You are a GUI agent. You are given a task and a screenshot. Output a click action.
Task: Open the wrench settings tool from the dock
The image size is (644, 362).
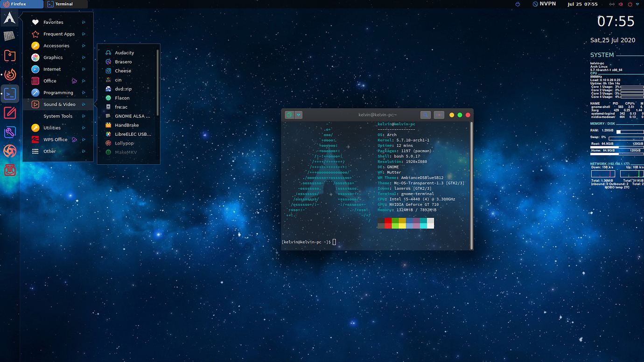(x=9, y=132)
